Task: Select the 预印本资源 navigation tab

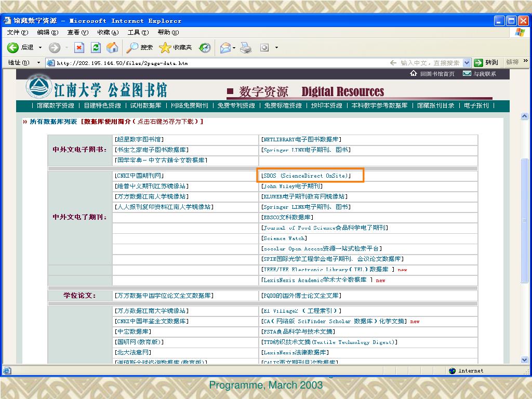Action: coord(326,105)
